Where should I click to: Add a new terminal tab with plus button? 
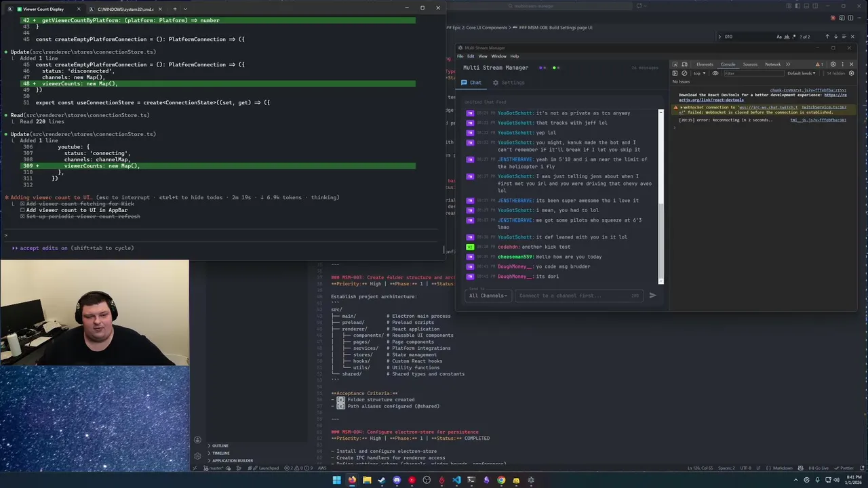pos(174,9)
